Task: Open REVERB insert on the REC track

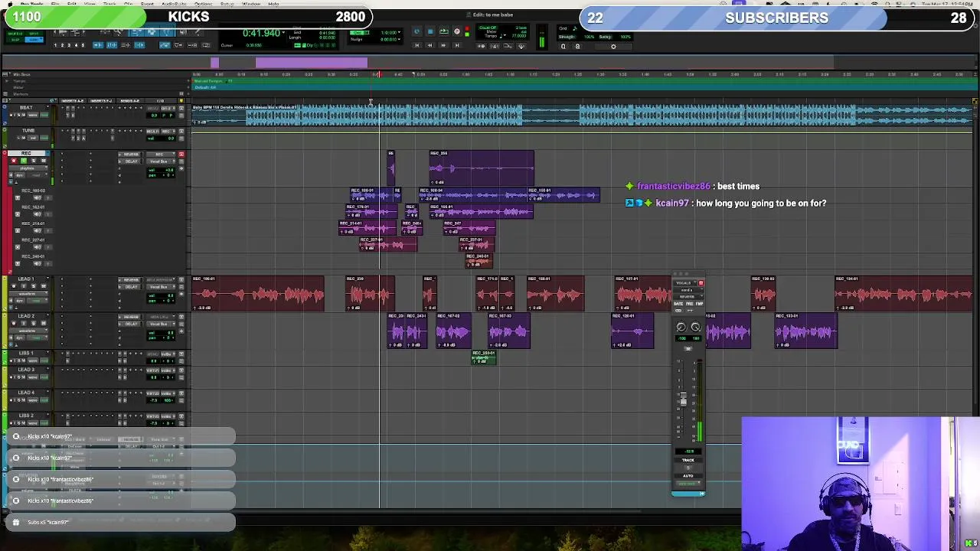Action: tap(130, 155)
